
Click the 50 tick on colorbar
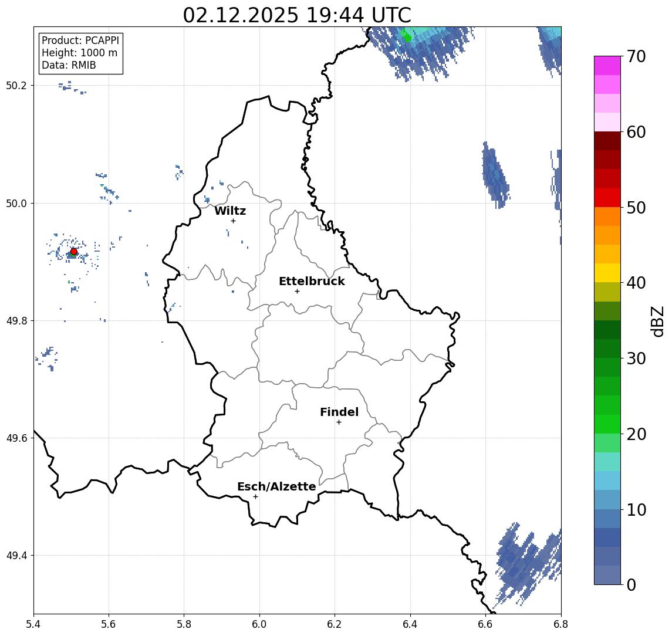point(636,208)
